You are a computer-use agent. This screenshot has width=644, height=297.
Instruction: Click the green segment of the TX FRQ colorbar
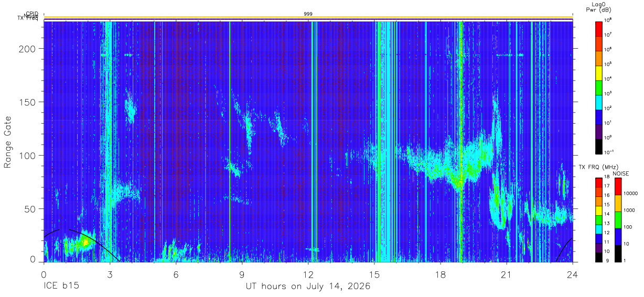599,220
